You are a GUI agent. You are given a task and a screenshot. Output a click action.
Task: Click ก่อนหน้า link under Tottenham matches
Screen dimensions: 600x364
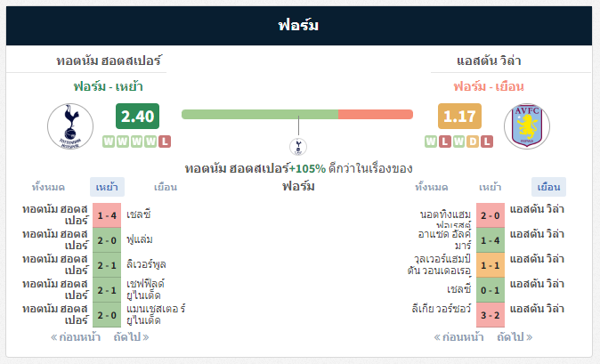pos(76,336)
